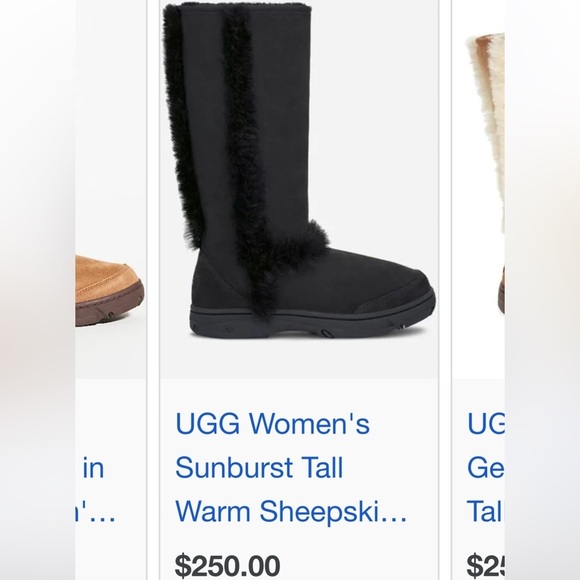
Task: Open the truncated "Warm Sheepski…" title line
Action: tap(291, 511)
